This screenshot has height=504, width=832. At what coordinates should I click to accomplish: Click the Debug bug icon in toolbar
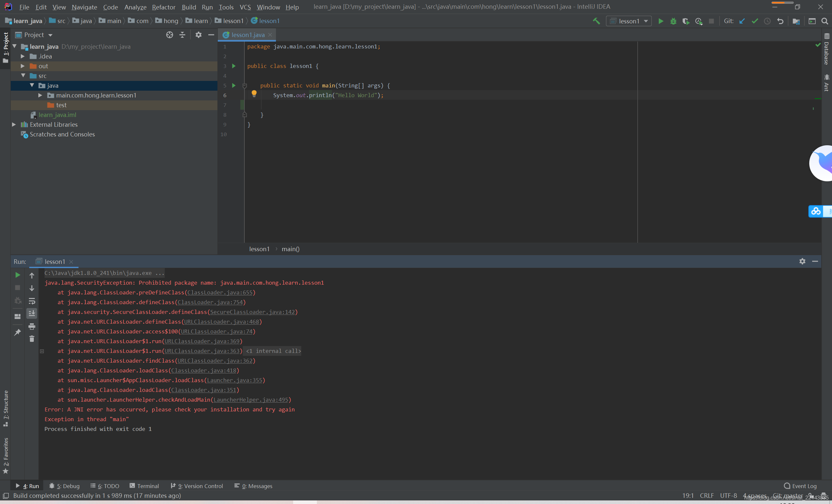click(x=673, y=21)
